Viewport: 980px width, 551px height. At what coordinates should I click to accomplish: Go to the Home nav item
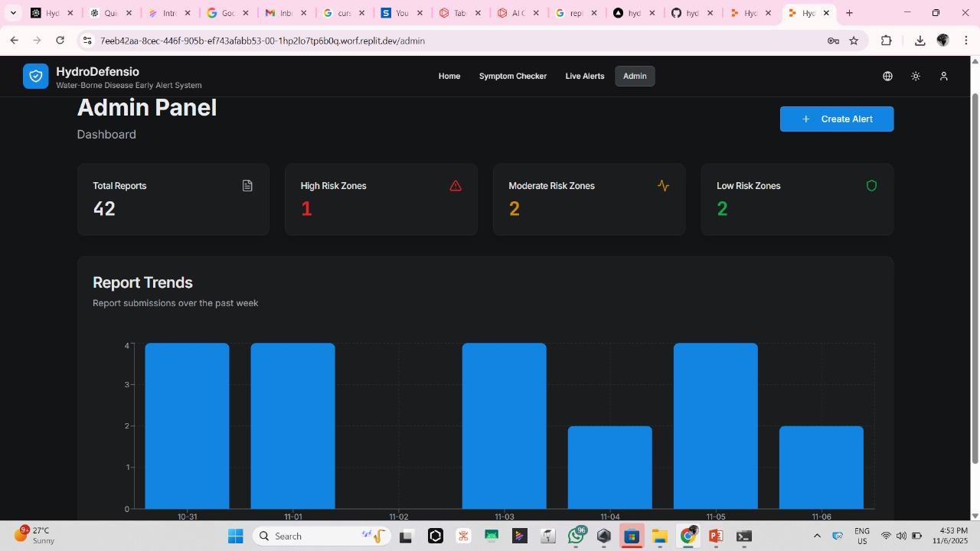point(449,77)
